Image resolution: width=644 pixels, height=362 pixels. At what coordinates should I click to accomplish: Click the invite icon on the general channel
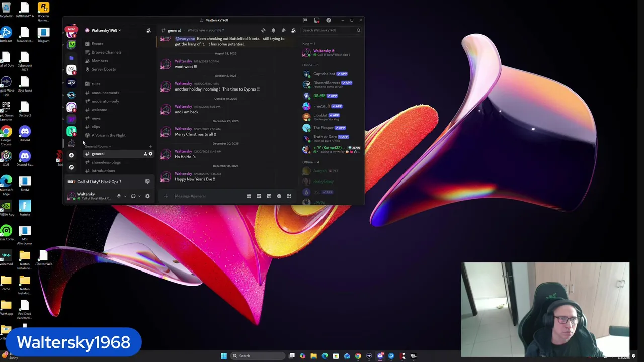(x=145, y=154)
